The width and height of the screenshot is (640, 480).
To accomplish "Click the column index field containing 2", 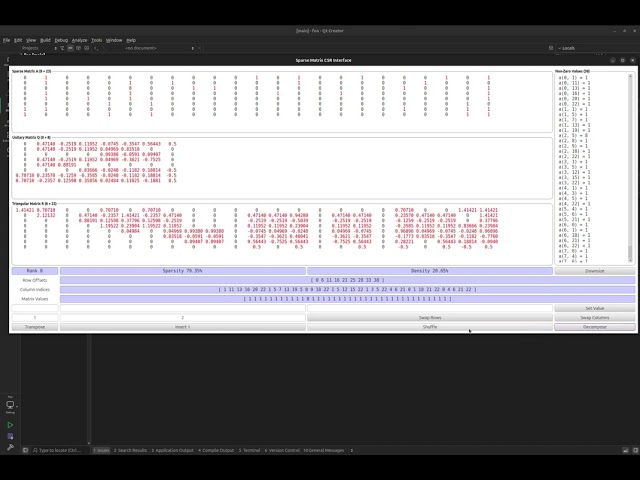I will [x=182, y=318].
